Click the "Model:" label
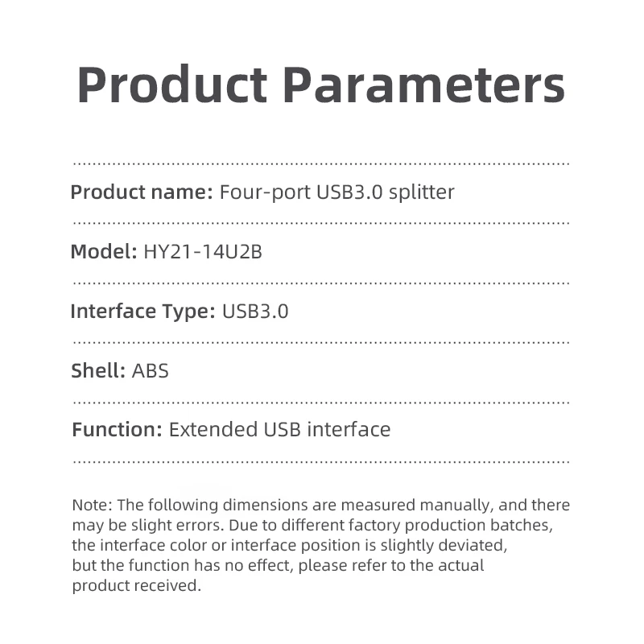 tap(104, 252)
